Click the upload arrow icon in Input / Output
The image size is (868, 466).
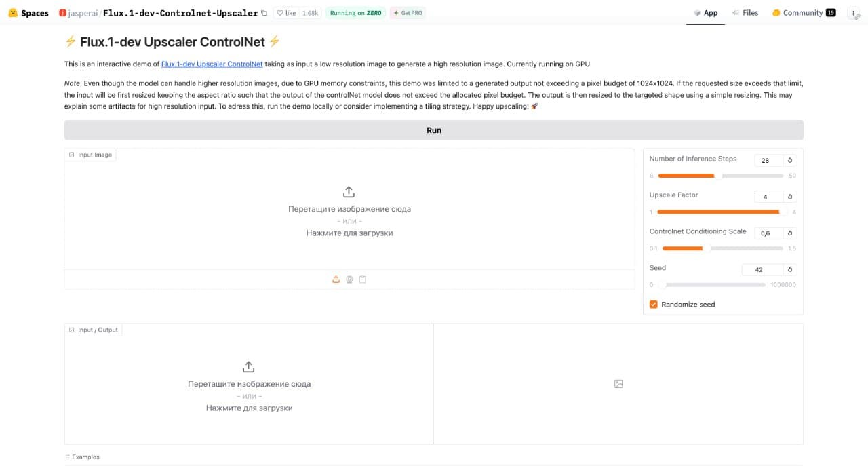[249, 367]
